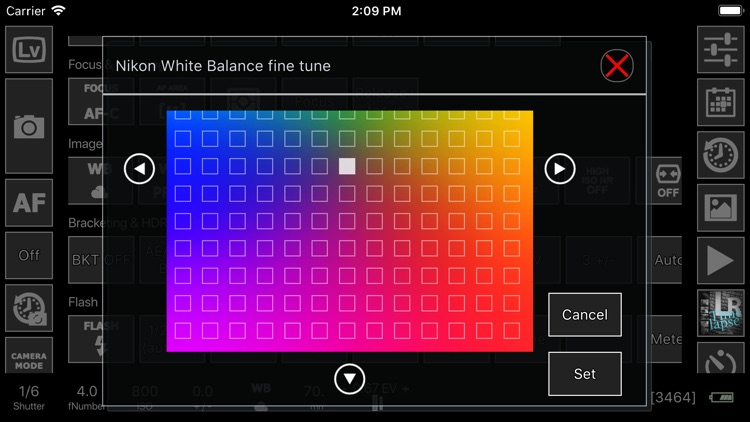This screenshot has width=750, height=422.
Task: Shift white balance left with left arrow
Action: click(139, 168)
